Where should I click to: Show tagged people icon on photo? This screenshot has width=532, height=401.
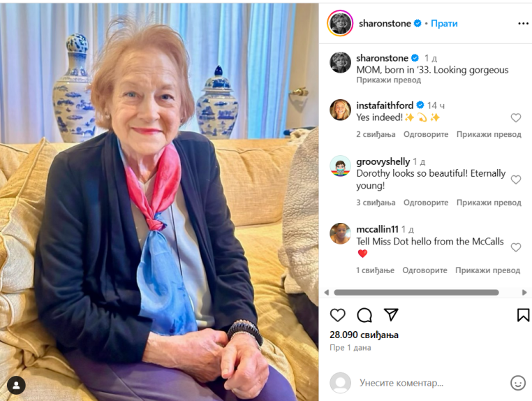(x=16, y=386)
